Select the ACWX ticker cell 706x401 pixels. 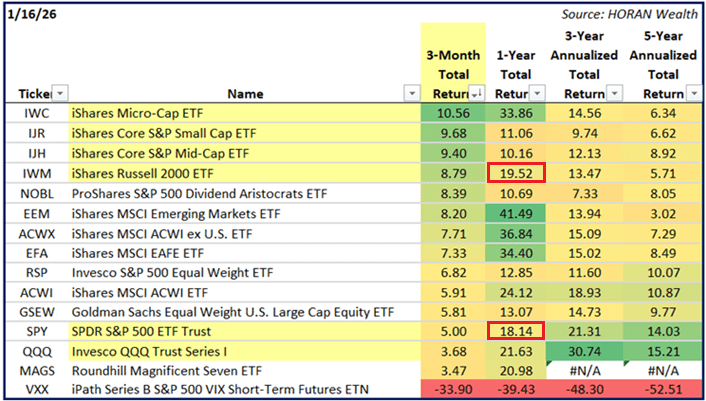37,234
